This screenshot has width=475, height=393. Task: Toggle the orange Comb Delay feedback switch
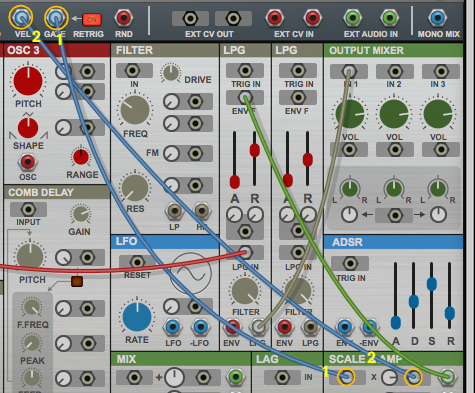(x=77, y=281)
